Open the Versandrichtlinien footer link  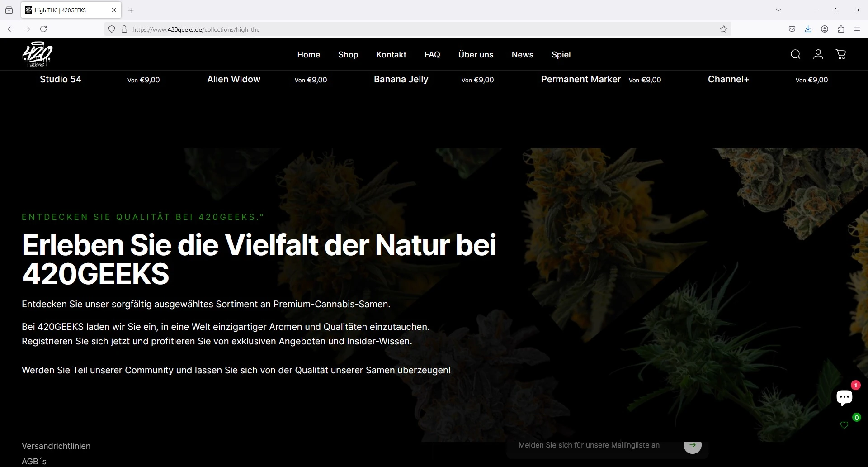(56, 446)
